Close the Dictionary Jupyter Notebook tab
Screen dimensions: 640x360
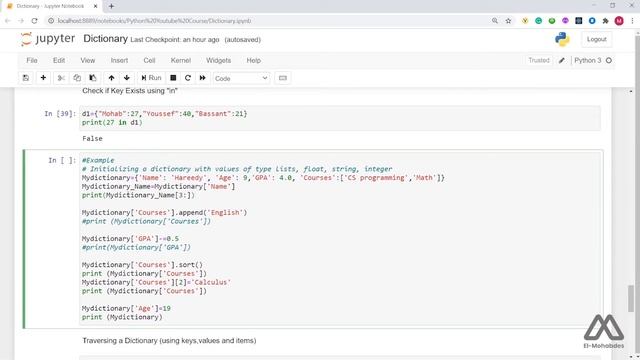96,6
